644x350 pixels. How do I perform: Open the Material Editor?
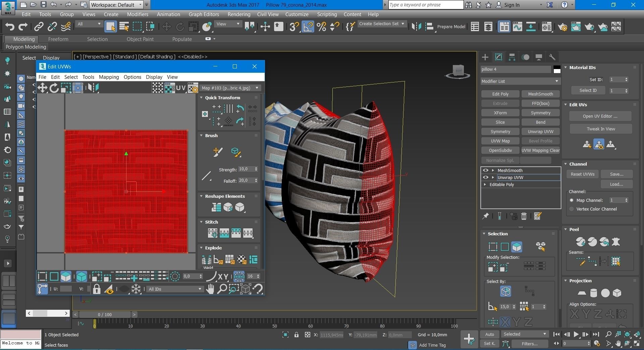[x=547, y=27]
